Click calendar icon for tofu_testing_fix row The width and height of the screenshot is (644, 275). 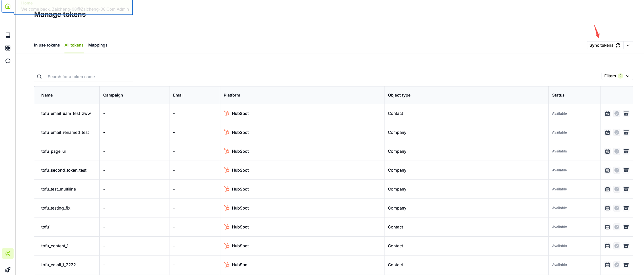pyautogui.click(x=607, y=208)
